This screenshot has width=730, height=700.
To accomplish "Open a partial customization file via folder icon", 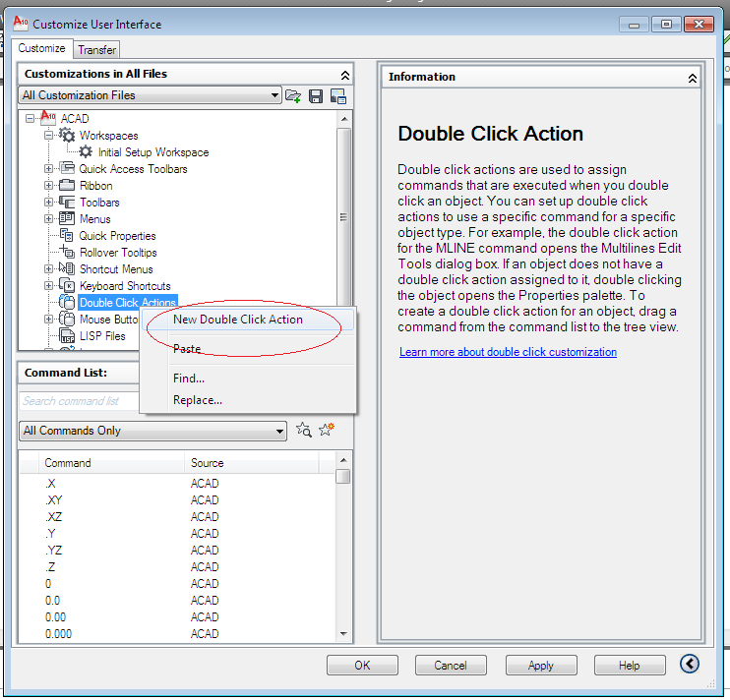I will [293, 96].
